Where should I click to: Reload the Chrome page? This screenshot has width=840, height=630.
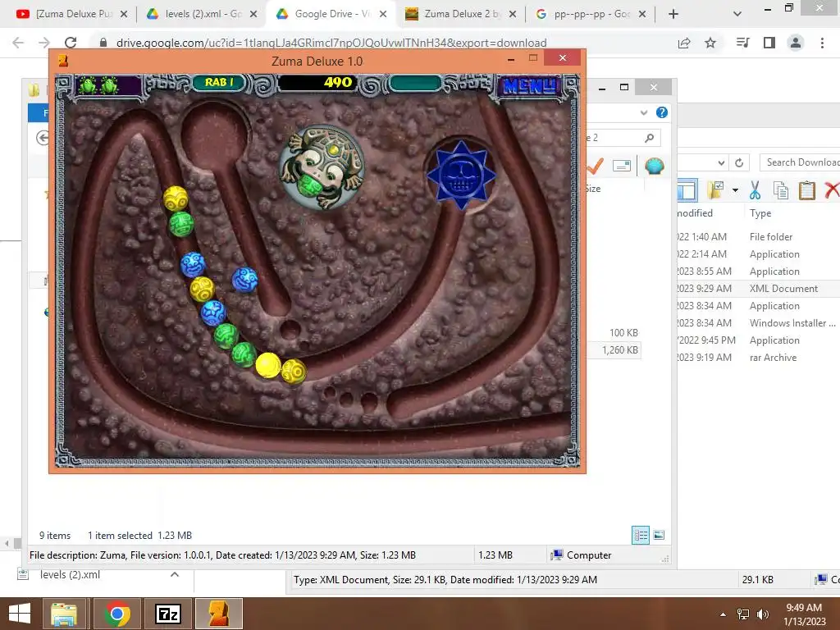tap(71, 43)
